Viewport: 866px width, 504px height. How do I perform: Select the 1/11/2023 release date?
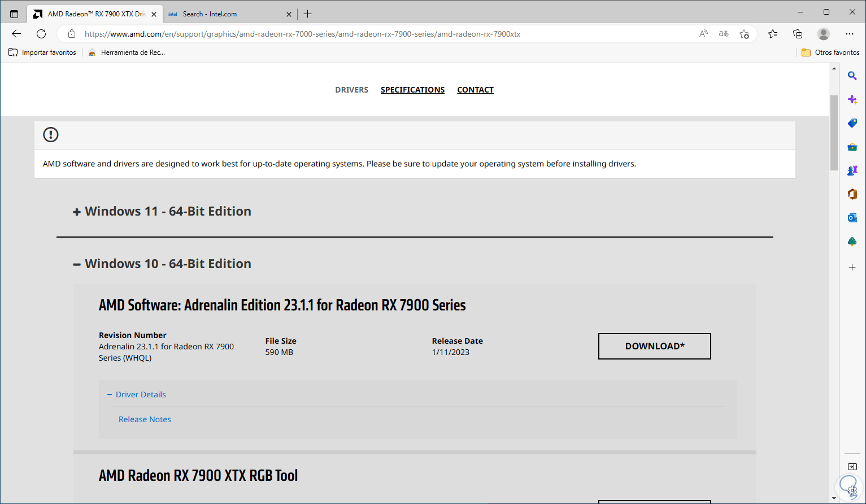[451, 352]
